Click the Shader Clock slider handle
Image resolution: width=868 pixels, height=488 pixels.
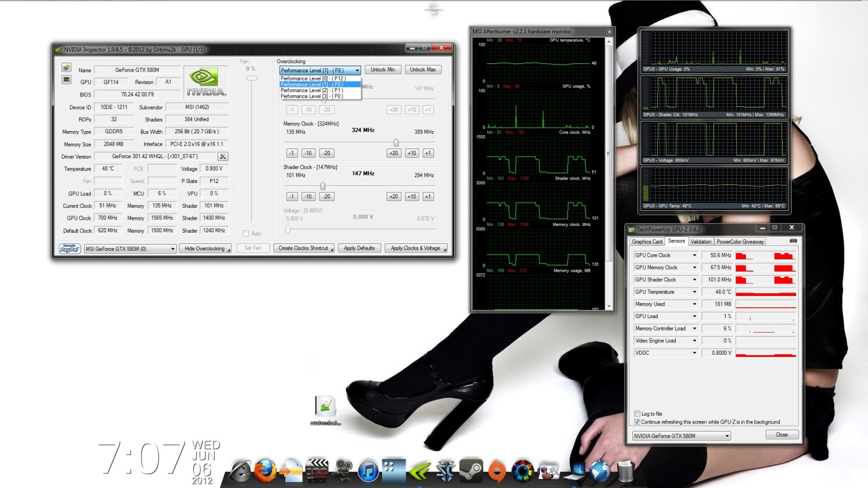coord(323,186)
